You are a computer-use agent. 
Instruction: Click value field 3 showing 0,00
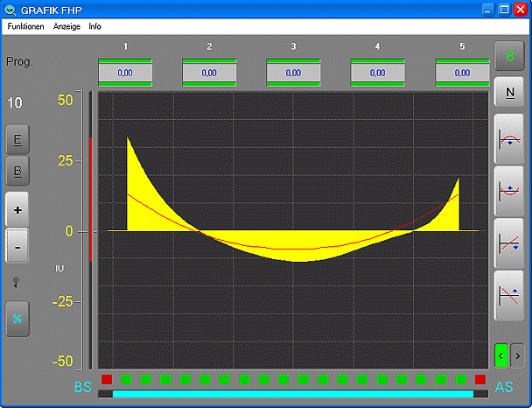click(x=293, y=73)
